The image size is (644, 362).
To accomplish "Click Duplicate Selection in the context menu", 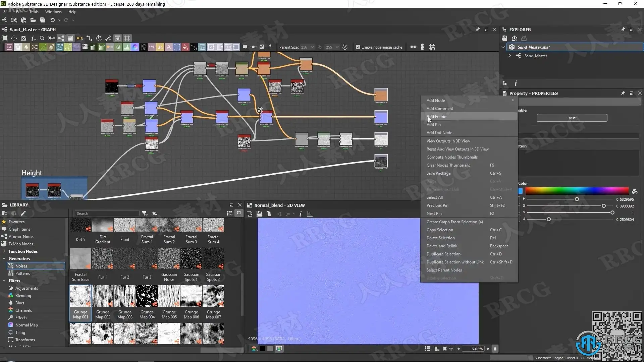I will pos(443,254).
